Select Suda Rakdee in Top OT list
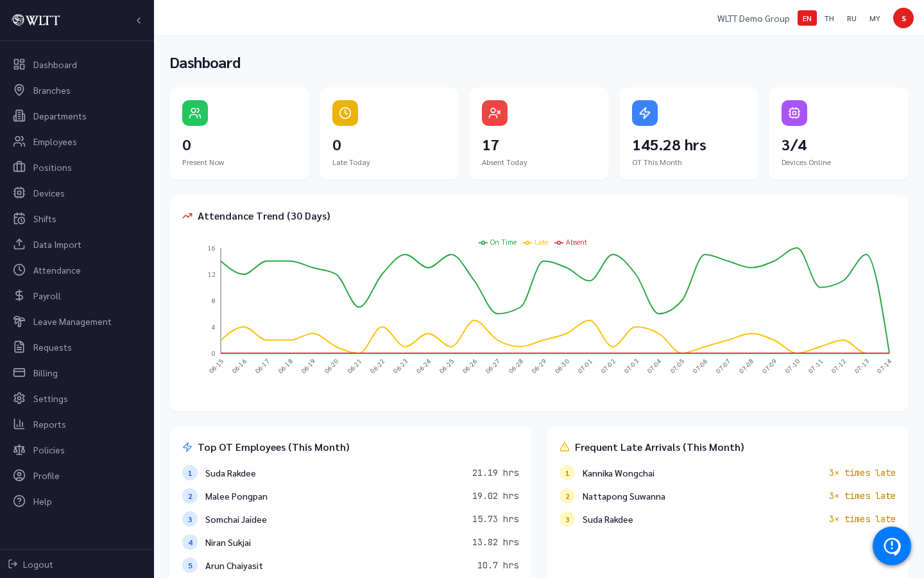The width and height of the screenshot is (924, 578). pos(350,473)
